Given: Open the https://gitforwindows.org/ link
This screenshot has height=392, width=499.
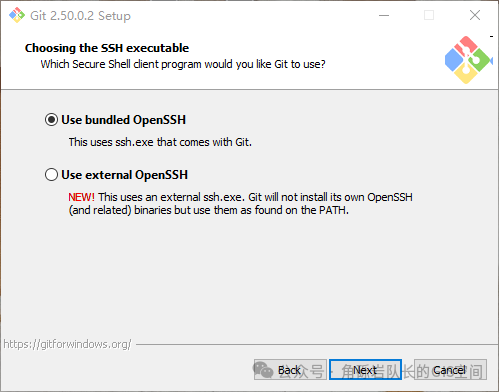Looking at the screenshot, I should pyautogui.click(x=67, y=344).
